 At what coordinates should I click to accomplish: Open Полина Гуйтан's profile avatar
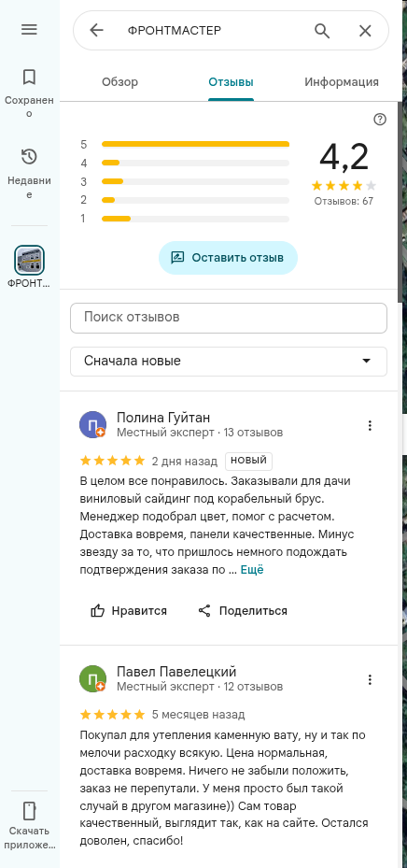pos(93,424)
